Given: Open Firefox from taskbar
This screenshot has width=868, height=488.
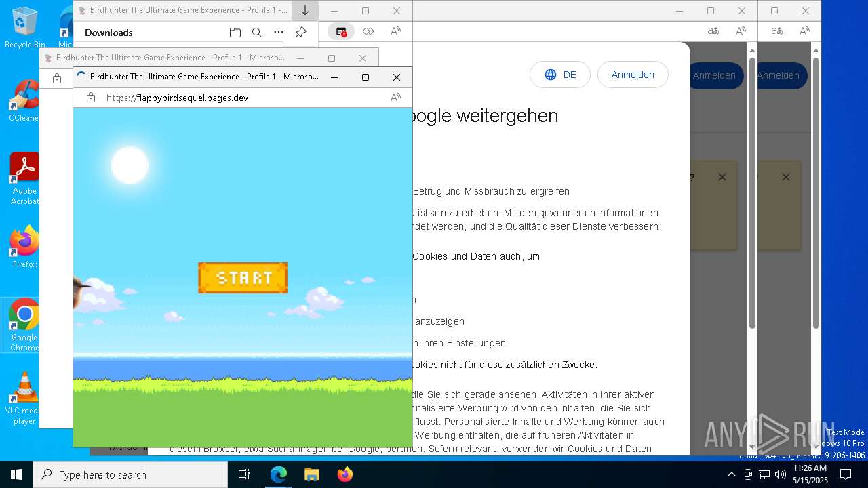Looking at the screenshot, I should (x=344, y=474).
